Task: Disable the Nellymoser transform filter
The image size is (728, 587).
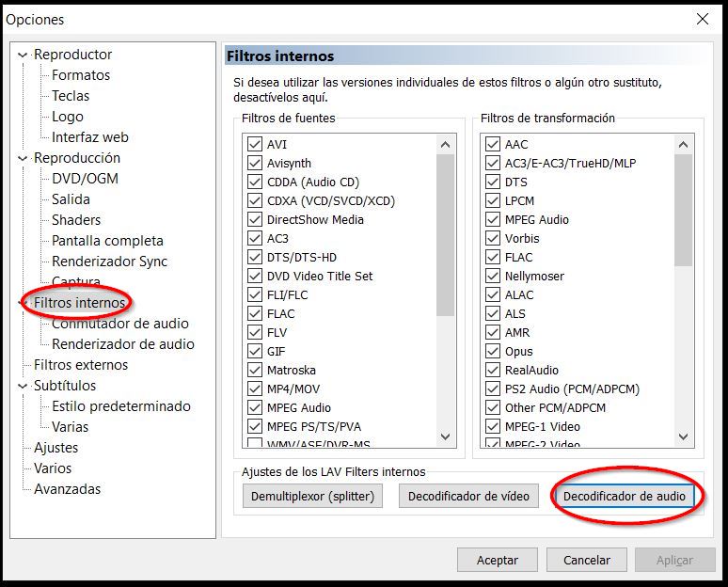Action: (493, 276)
